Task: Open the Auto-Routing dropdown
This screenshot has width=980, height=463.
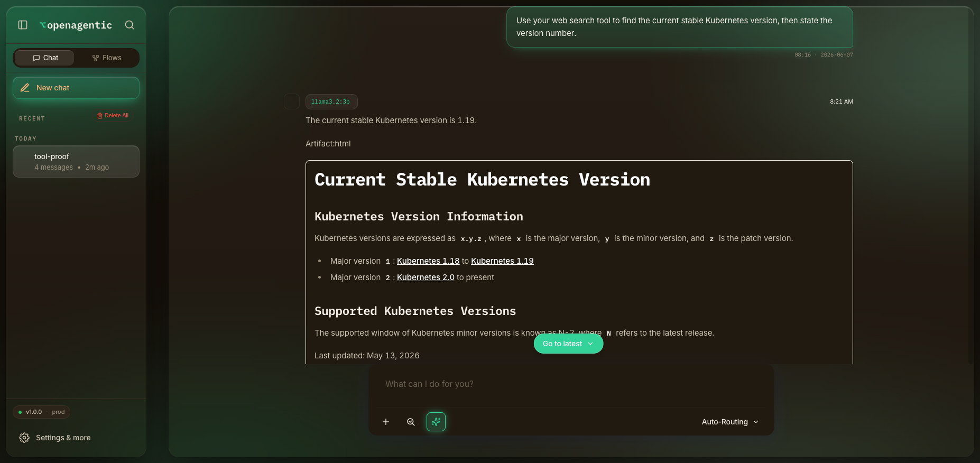Action: point(730,422)
